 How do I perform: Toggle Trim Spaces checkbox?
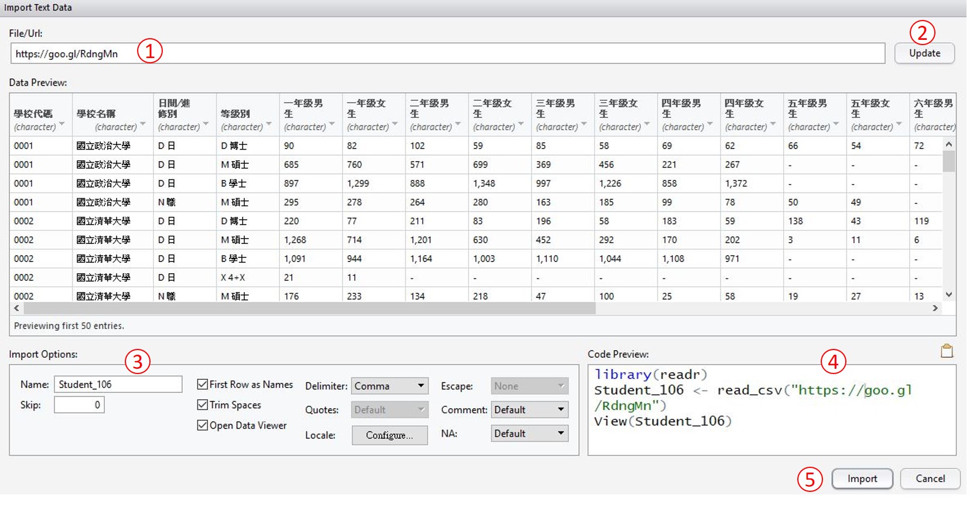point(202,405)
